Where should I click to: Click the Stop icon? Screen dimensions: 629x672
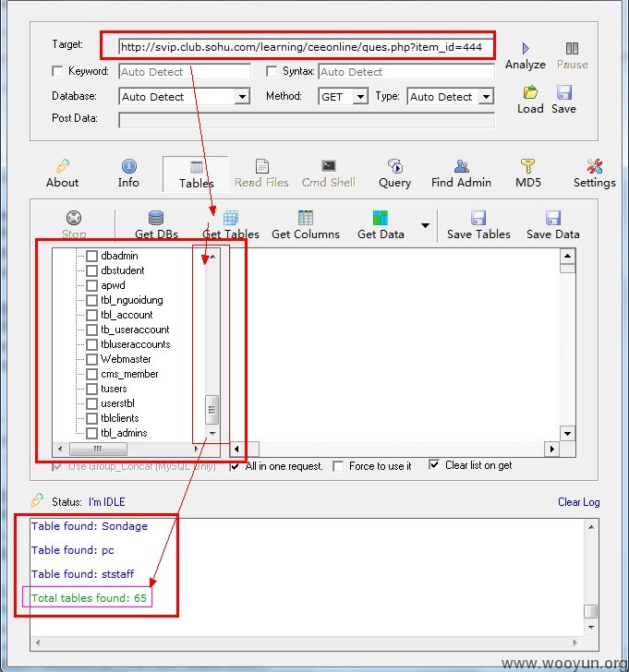tap(74, 218)
